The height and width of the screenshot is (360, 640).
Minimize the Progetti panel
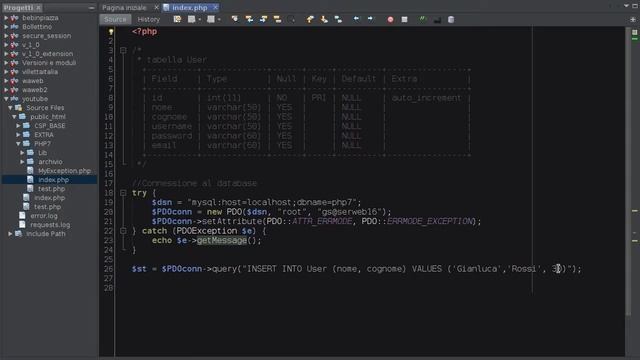point(91,8)
